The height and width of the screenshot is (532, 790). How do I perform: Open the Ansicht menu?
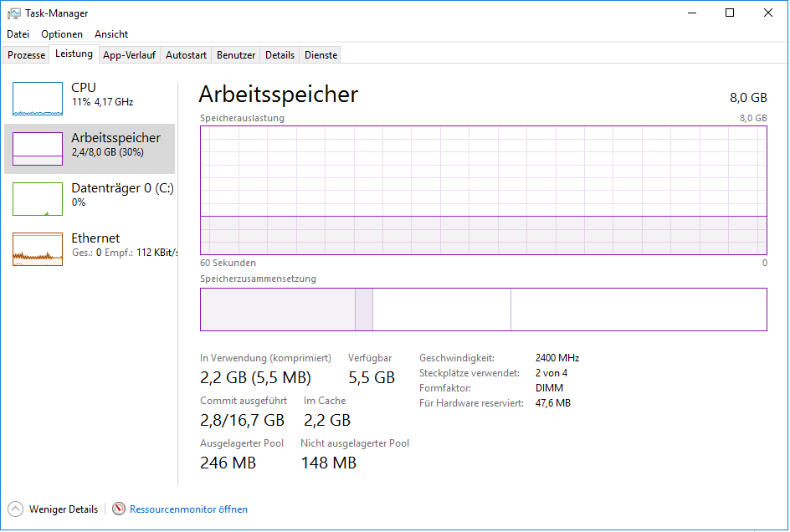click(111, 34)
